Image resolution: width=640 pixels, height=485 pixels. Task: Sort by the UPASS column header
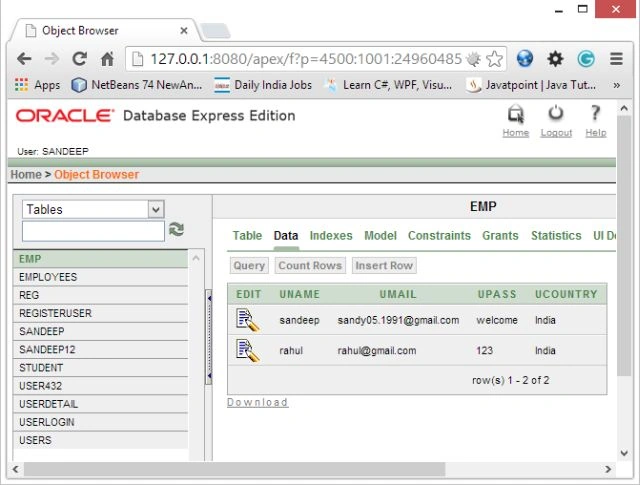497,294
